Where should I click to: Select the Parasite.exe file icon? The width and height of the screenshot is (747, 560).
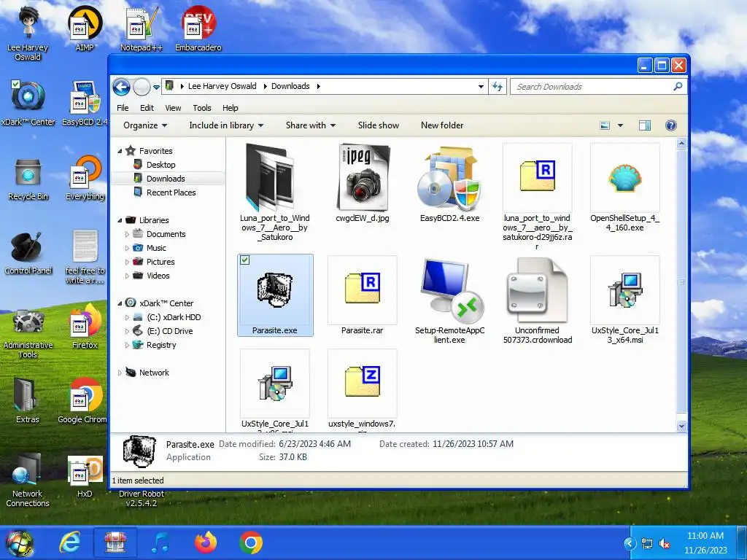(275, 290)
